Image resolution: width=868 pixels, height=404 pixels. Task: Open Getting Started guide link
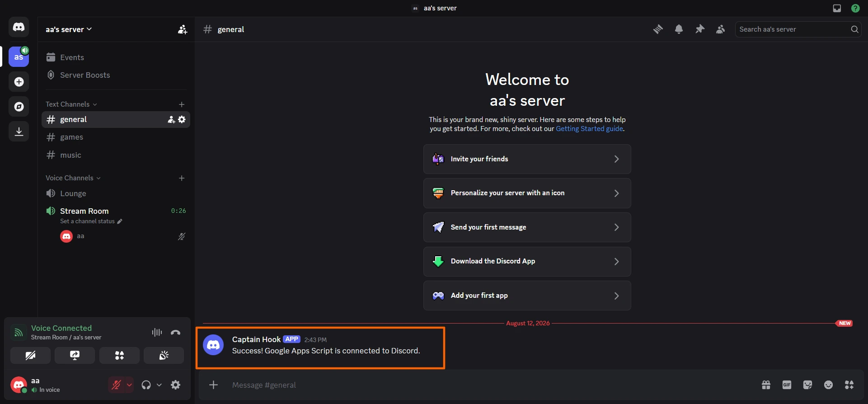click(x=589, y=129)
